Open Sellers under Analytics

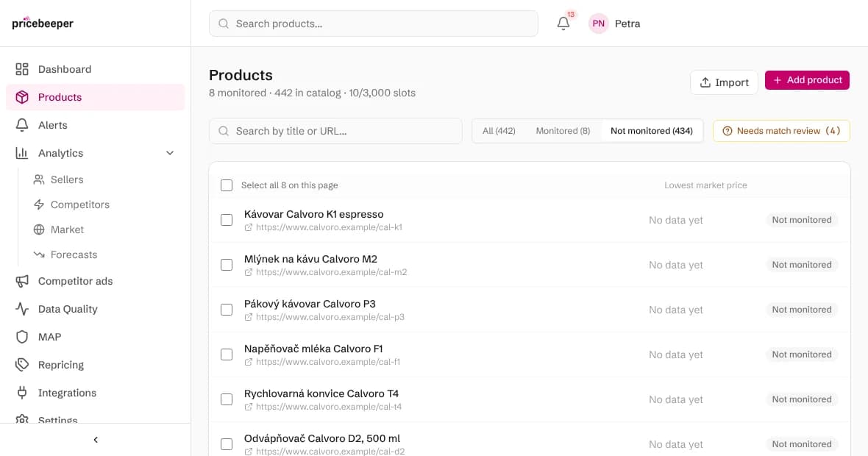coord(67,179)
